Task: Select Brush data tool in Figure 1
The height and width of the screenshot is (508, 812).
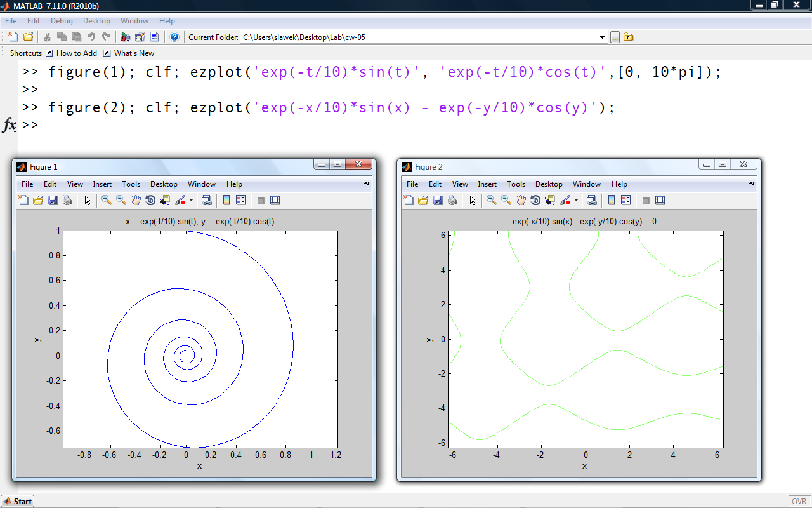Action: [x=180, y=201]
